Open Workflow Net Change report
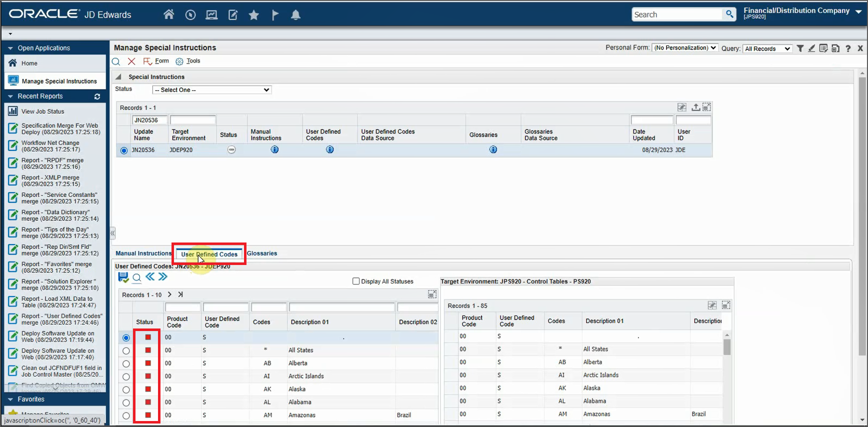 pos(50,146)
